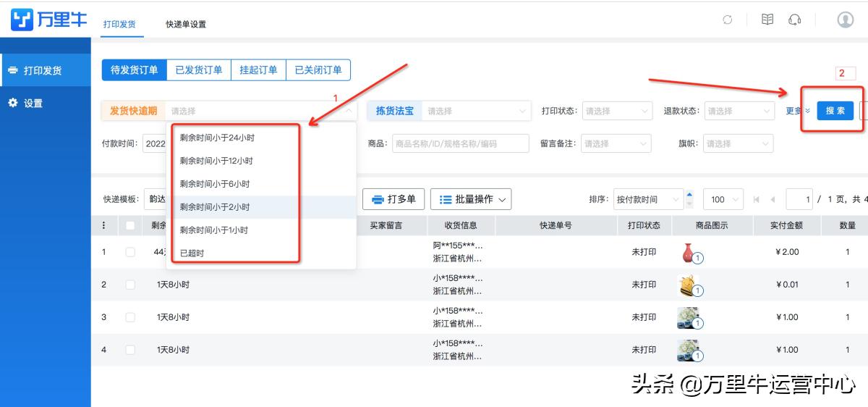Image resolution: width=868 pixels, height=407 pixels.
Task: Click the 搜索 button
Action: pyautogui.click(x=835, y=111)
